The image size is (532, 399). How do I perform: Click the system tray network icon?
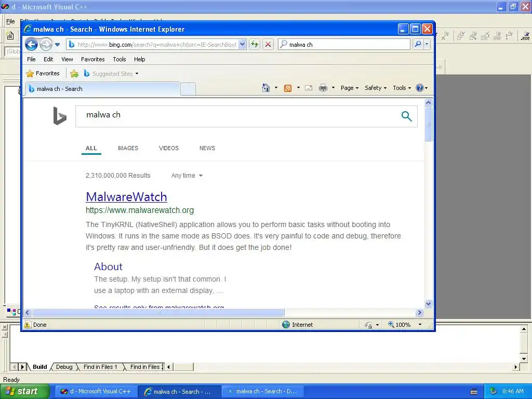(x=494, y=391)
